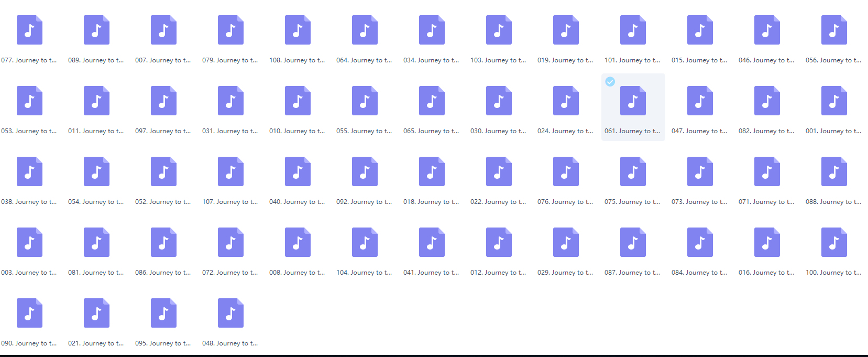Screen dimensions: 868x357
Task: Click the 108. Journey audio file icon
Action: [x=298, y=30]
